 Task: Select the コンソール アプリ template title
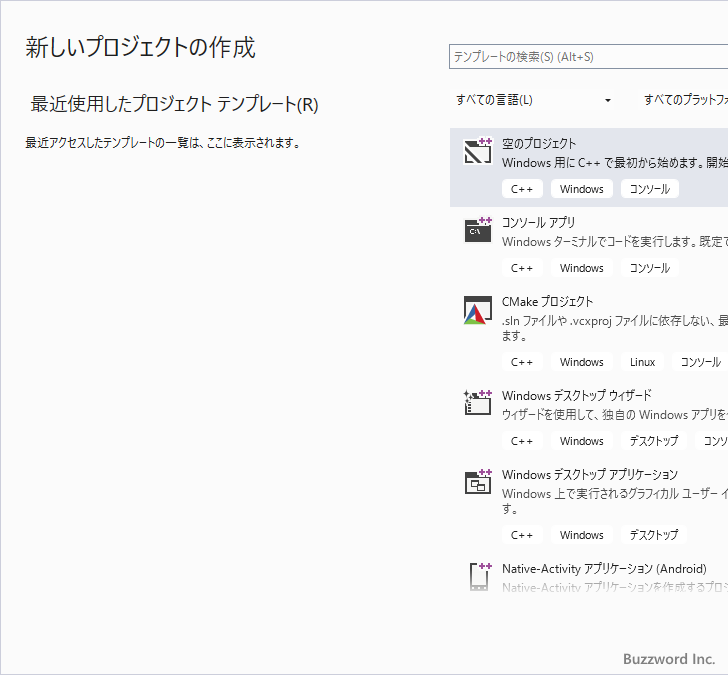[x=539, y=222]
